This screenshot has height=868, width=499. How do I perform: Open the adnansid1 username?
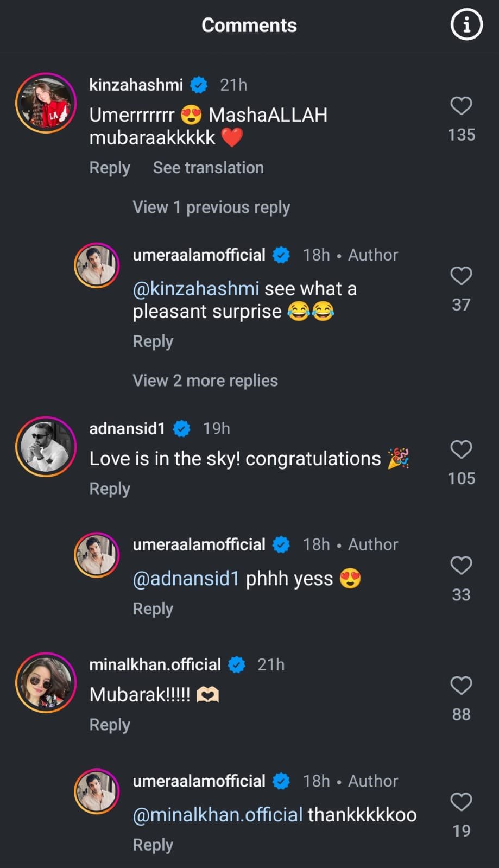(x=127, y=429)
